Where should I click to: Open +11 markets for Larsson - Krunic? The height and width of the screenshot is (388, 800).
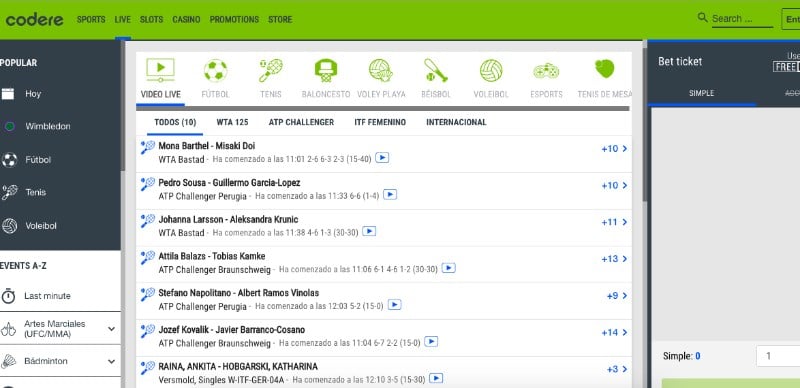[614, 223]
